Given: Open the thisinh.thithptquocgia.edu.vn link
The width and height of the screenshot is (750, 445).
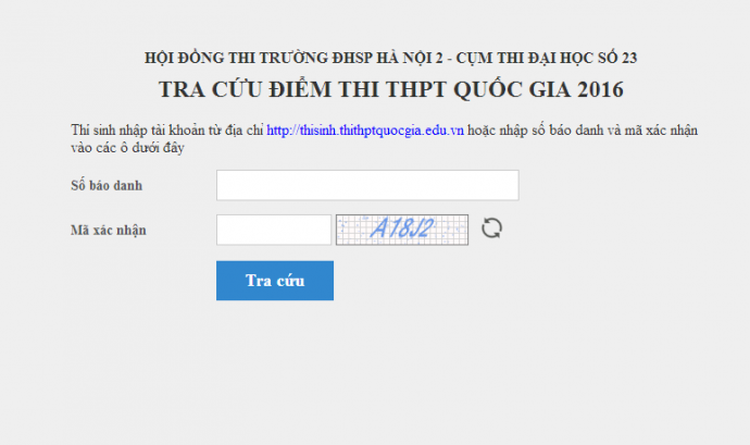Looking at the screenshot, I should pyautogui.click(x=365, y=131).
